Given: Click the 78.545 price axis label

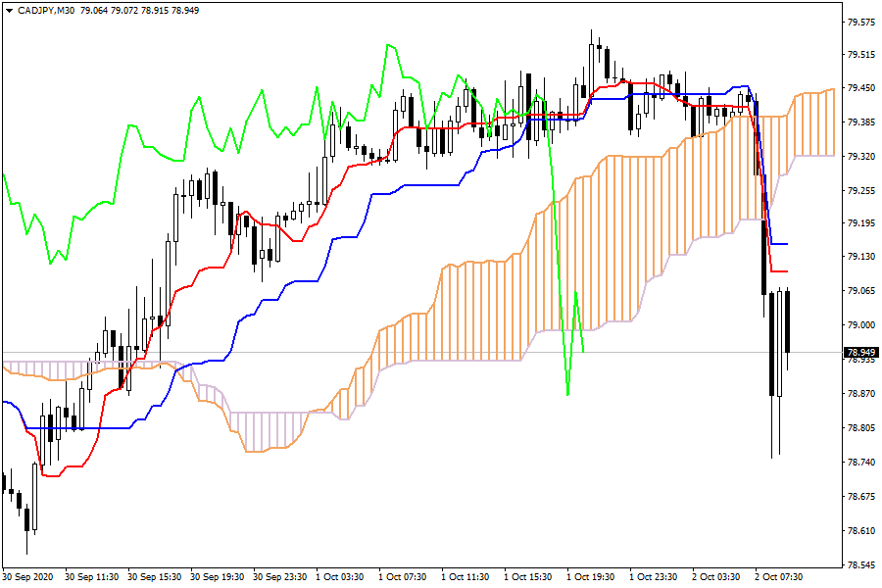Looking at the screenshot, I should [x=860, y=565].
